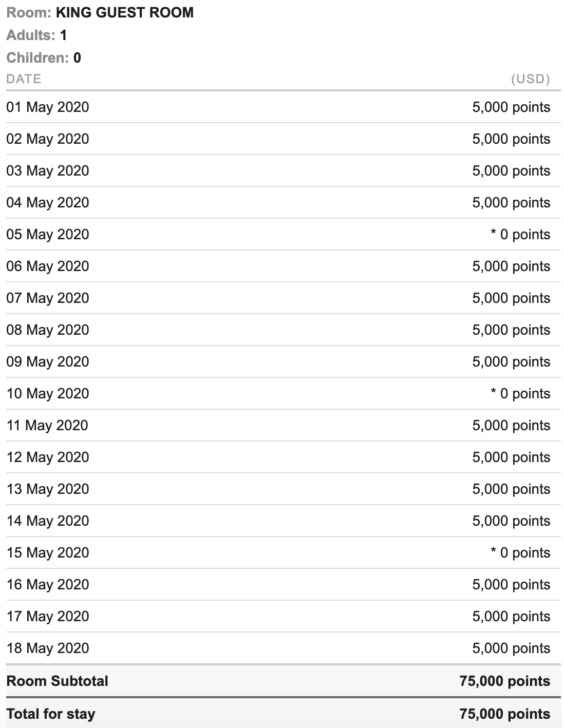The height and width of the screenshot is (728, 564).
Task: Click the 0 points value for 05 May 2020
Action: tap(520, 235)
